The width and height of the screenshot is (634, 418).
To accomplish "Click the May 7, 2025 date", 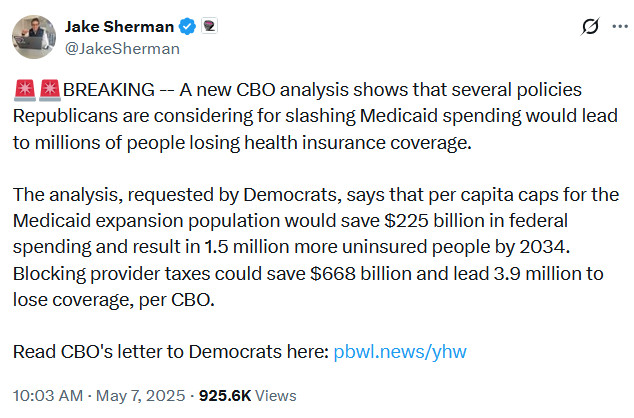I will pyautogui.click(x=140, y=395).
